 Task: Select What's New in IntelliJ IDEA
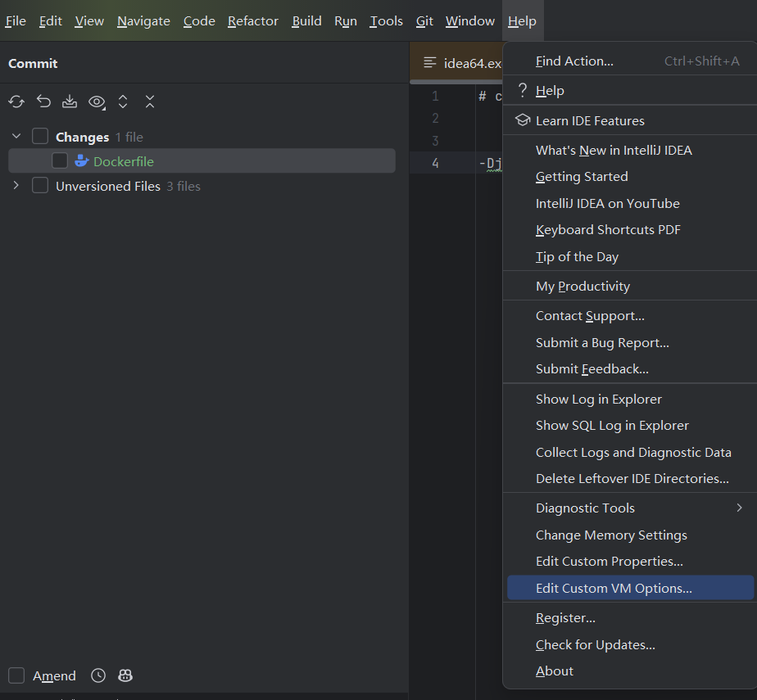pyautogui.click(x=630, y=150)
